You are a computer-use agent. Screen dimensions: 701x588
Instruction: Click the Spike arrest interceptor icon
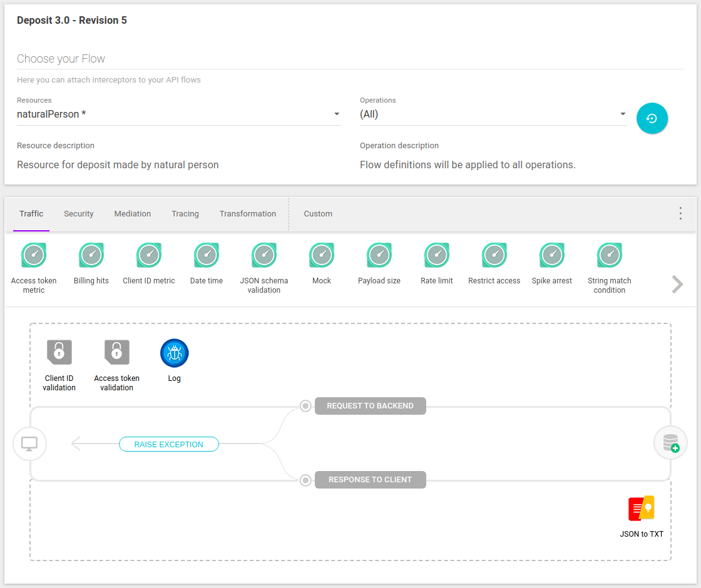coord(552,255)
